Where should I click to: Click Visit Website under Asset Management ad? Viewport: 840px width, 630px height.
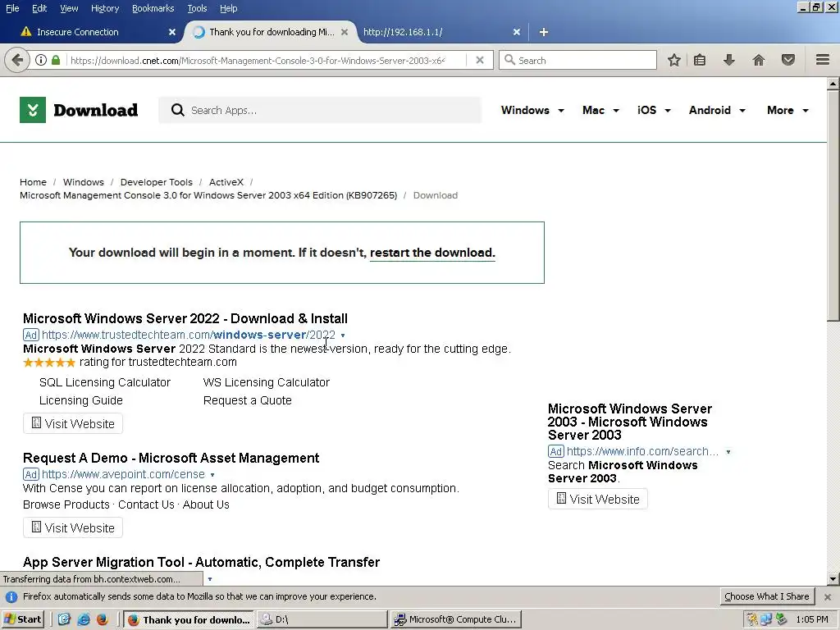(x=73, y=527)
